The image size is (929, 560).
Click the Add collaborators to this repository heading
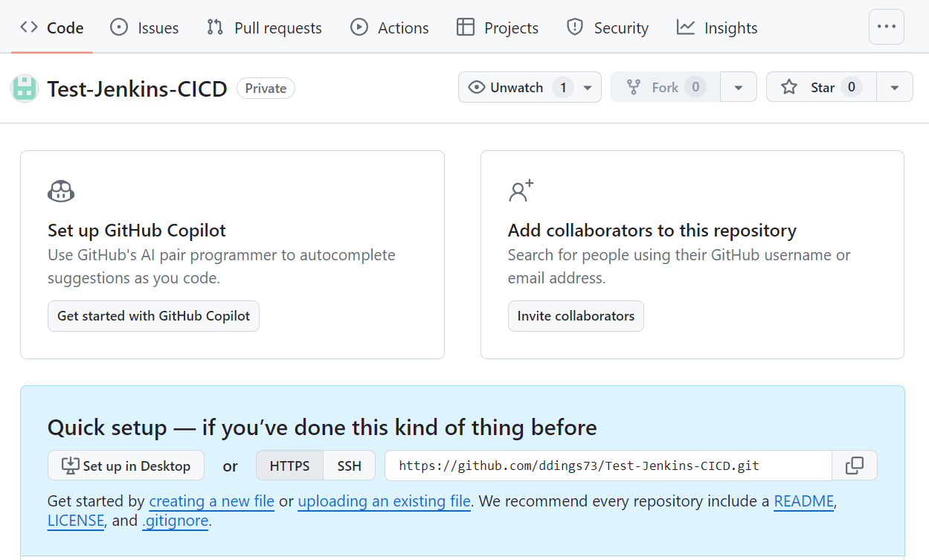(x=652, y=231)
